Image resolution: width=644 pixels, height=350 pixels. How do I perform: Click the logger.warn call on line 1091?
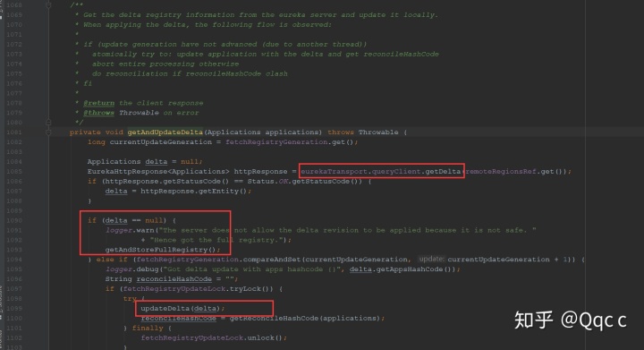[x=130, y=230]
